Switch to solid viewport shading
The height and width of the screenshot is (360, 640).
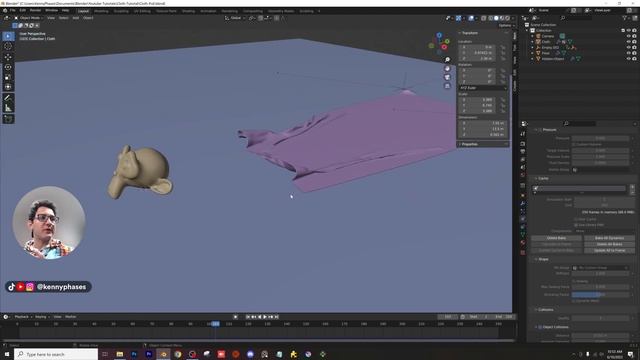[x=496, y=18]
